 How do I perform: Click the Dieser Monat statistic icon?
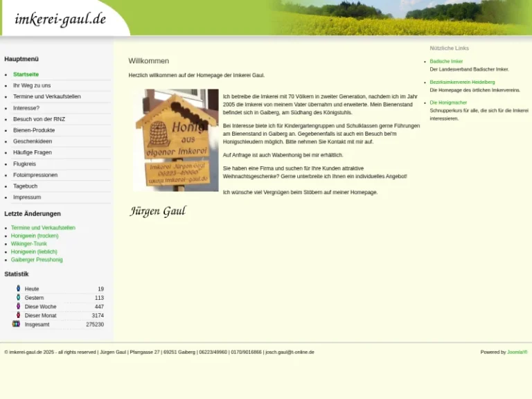pos(18,315)
